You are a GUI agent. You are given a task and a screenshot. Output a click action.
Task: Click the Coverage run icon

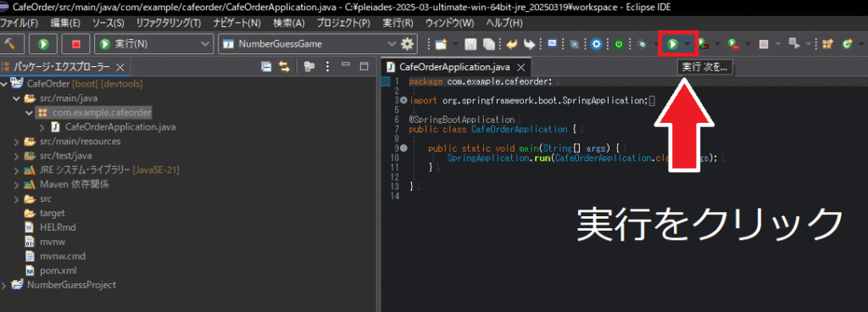703,44
